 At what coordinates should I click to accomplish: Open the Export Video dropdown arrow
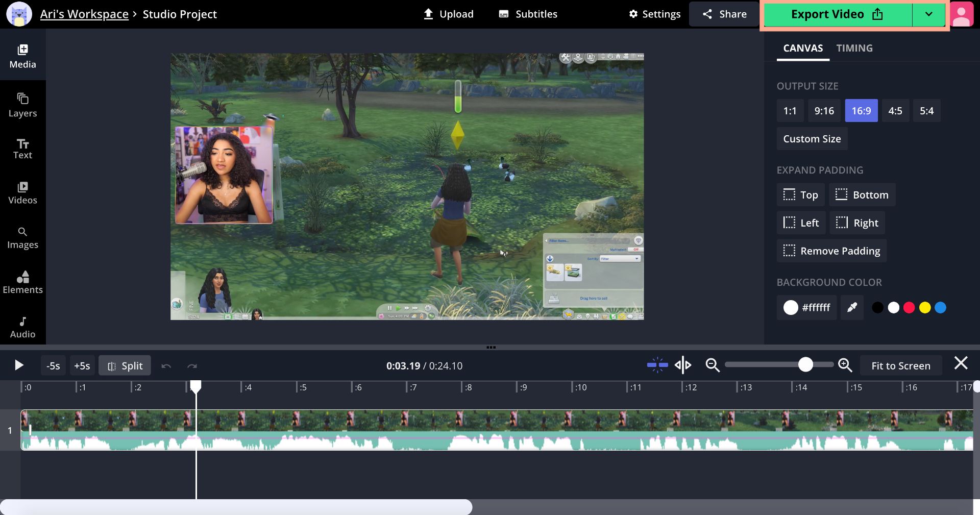click(x=929, y=14)
